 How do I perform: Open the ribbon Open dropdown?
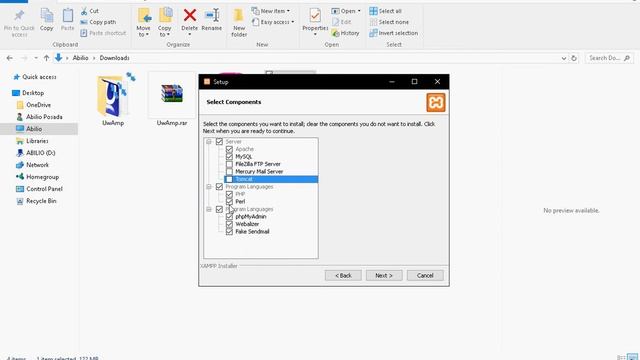(346, 11)
